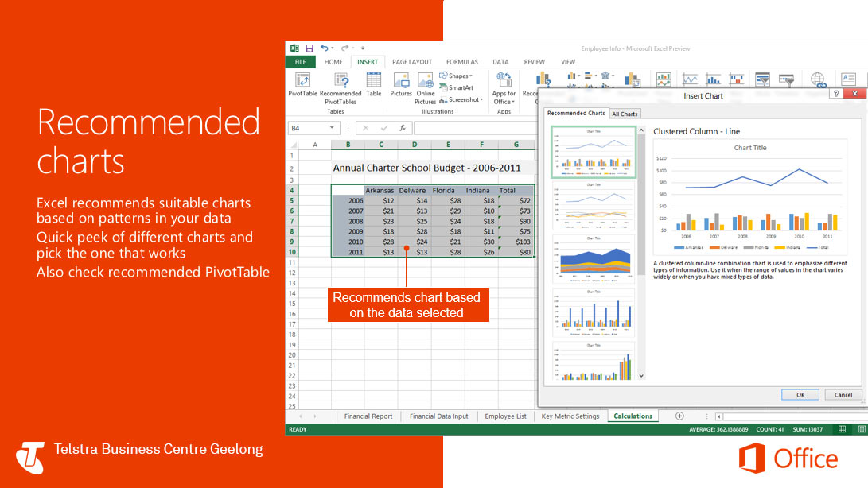Open the Undo history dropdown arrow
The width and height of the screenshot is (868, 488).
point(332,48)
